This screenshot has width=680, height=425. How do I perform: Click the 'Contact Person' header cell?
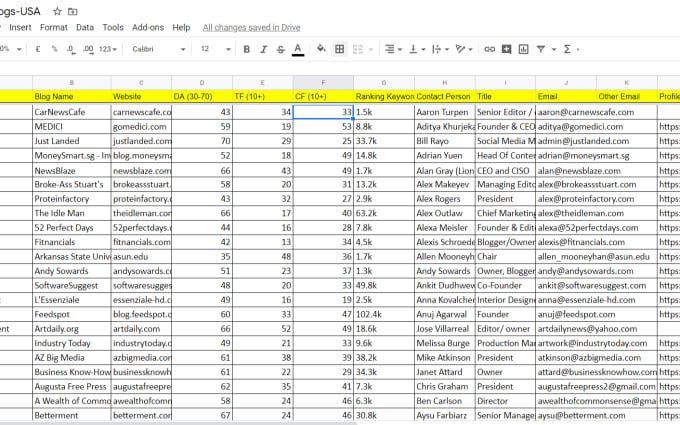tap(445, 96)
